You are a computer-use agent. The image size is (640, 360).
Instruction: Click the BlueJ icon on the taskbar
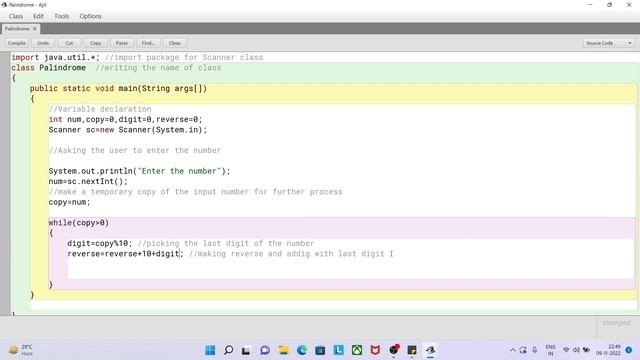point(430,350)
